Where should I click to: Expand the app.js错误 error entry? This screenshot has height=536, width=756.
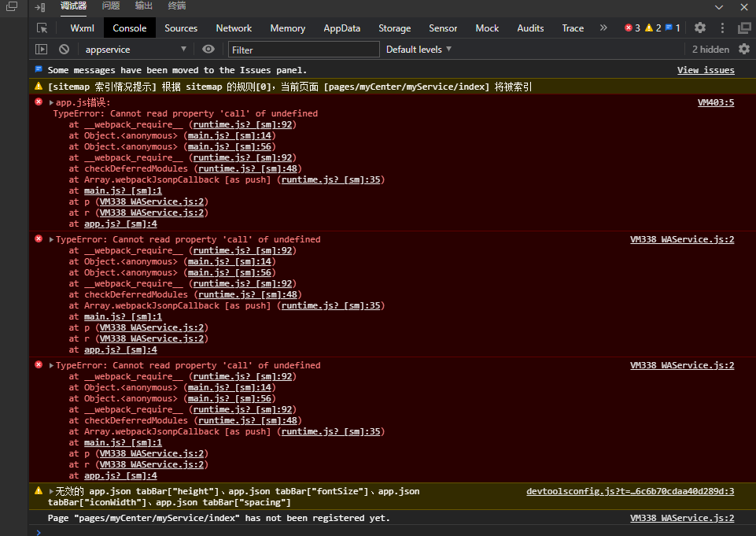coord(52,103)
